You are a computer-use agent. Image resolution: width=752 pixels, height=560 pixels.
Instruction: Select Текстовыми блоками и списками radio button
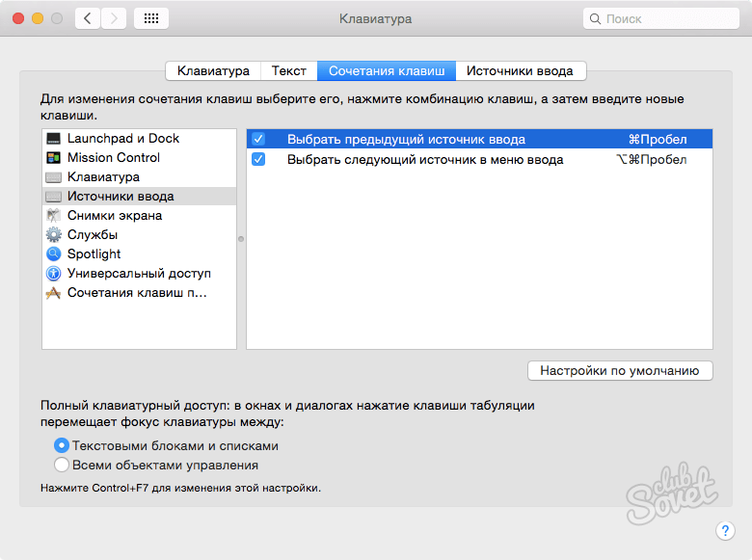tap(62, 445)
